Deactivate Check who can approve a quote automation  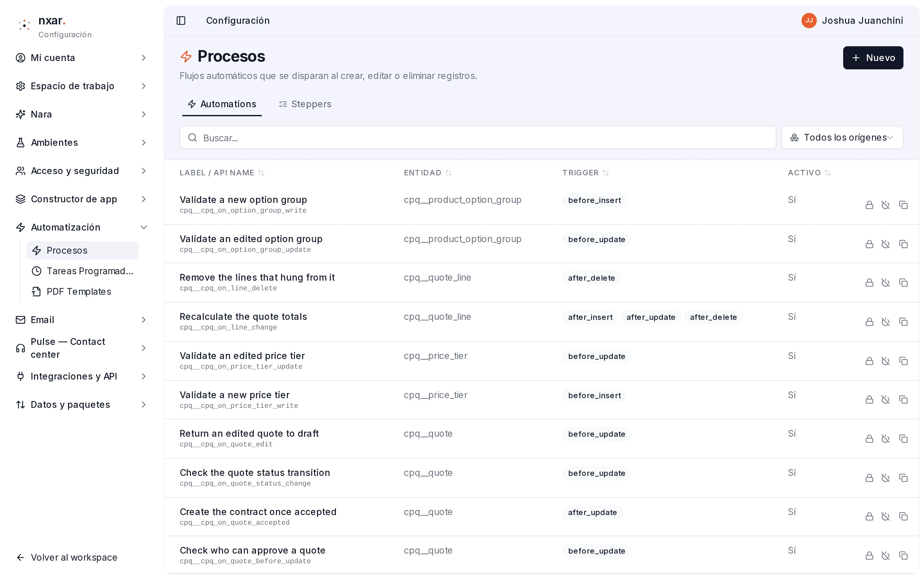coord(886,556)
